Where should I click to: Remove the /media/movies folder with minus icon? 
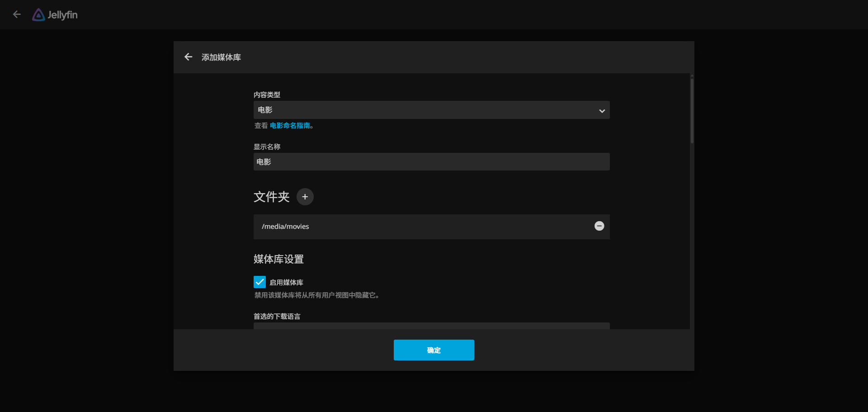tap(599, 226)
